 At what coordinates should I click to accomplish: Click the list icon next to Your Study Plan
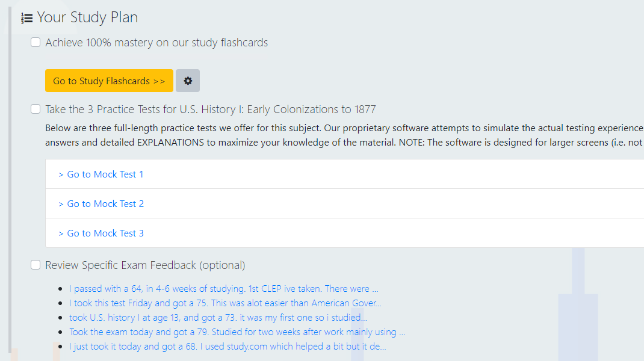pyautogui.click(x=27, y=19)
